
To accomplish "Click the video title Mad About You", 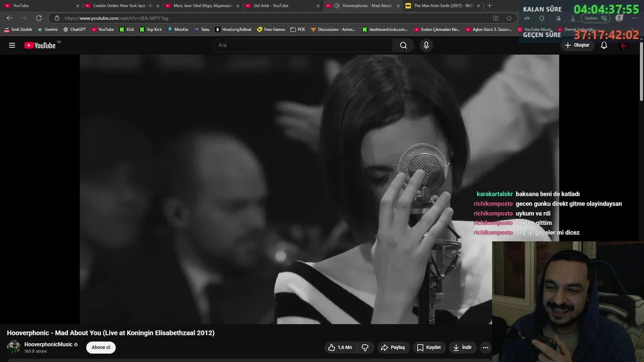I will click(111, 333).
